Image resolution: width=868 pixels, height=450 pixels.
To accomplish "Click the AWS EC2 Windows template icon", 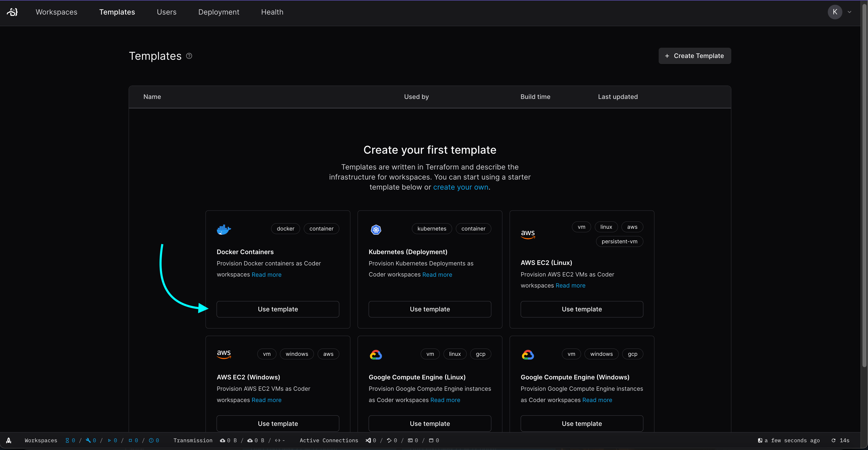I will [224, 354].
